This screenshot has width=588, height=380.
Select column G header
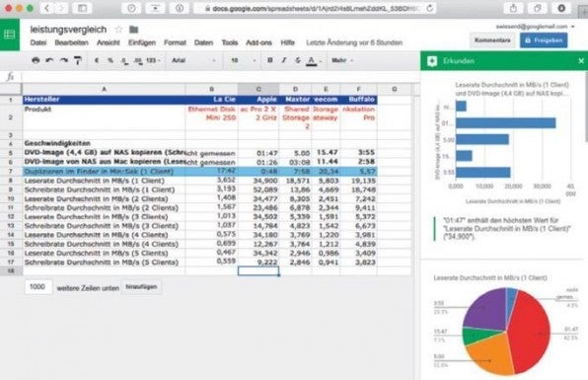(394, 89)
